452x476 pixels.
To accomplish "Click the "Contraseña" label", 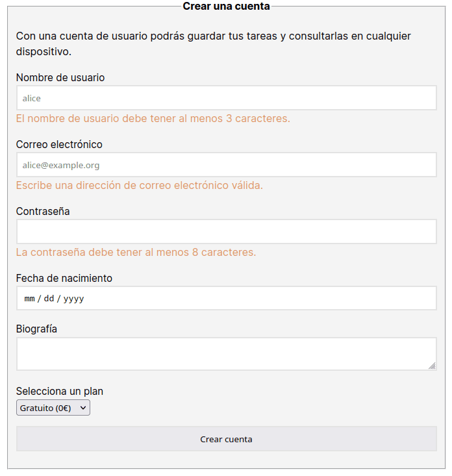I will tap(43, 211).
